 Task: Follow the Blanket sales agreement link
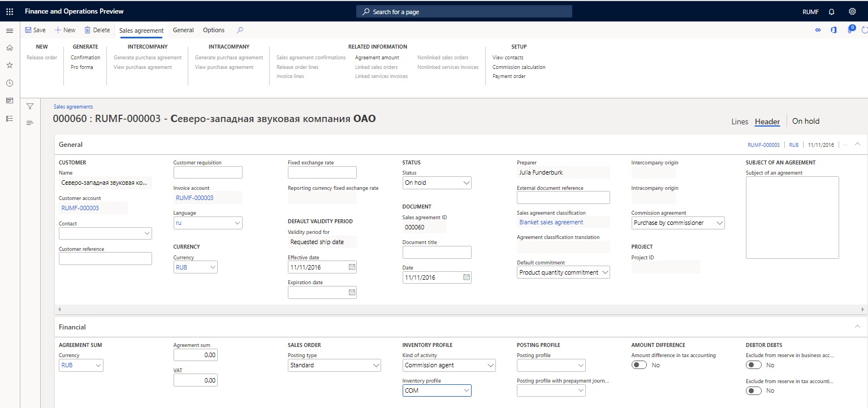tap(551, 222)
